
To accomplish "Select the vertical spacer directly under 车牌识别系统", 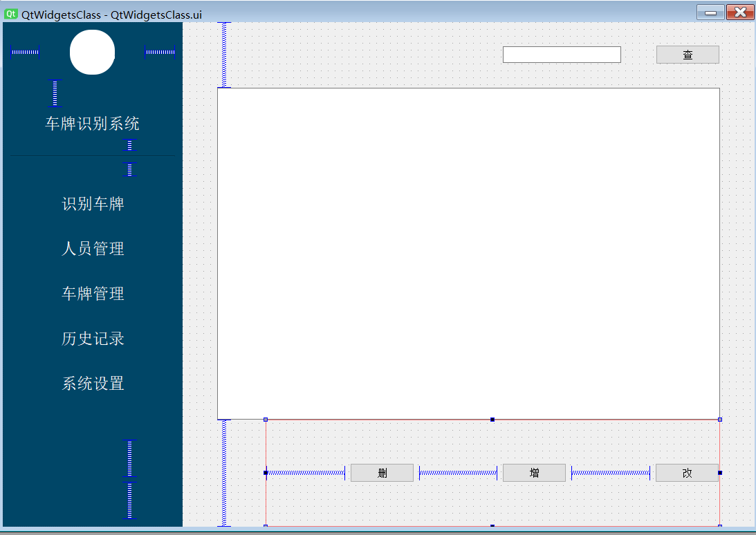I will 130,145.
